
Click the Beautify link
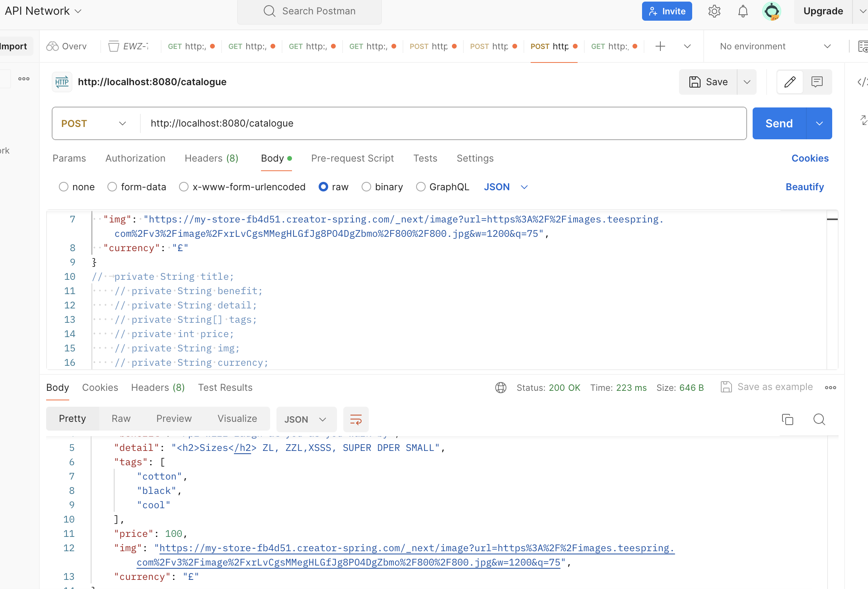[x=804, y=187]
